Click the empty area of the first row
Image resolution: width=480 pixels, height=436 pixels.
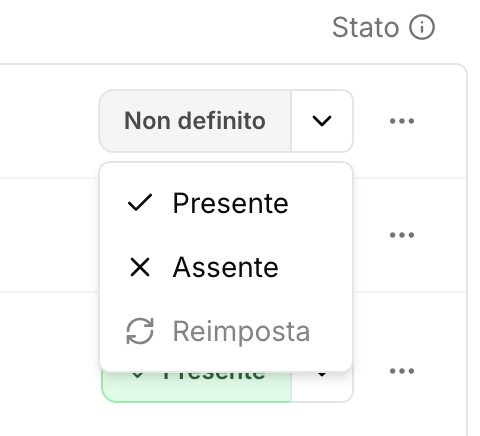[48, 121]
